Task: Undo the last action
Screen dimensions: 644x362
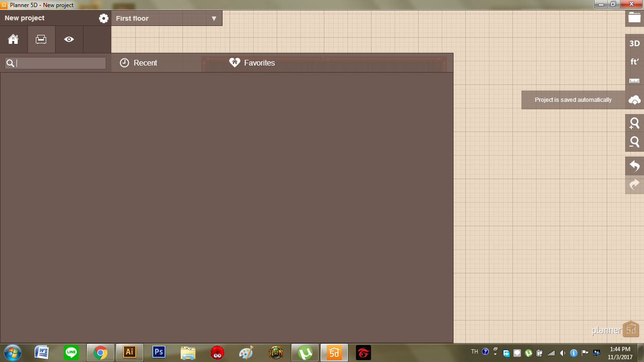Action: point(635,166)
